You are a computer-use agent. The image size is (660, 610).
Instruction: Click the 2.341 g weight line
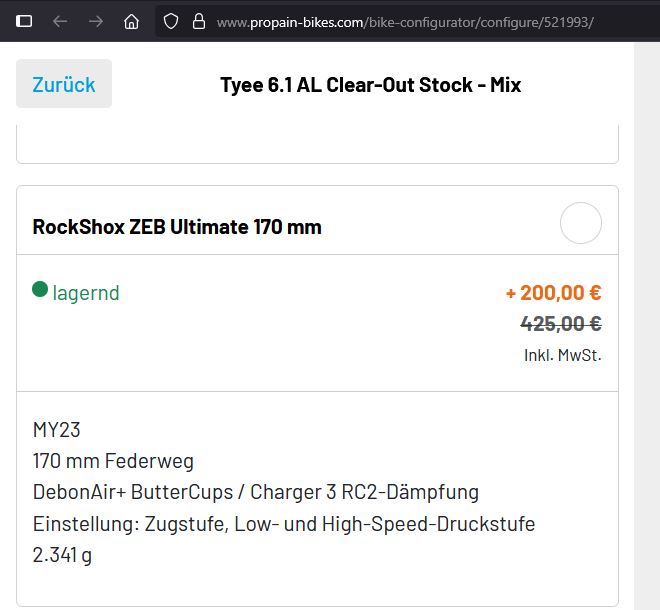click(62, 554)
